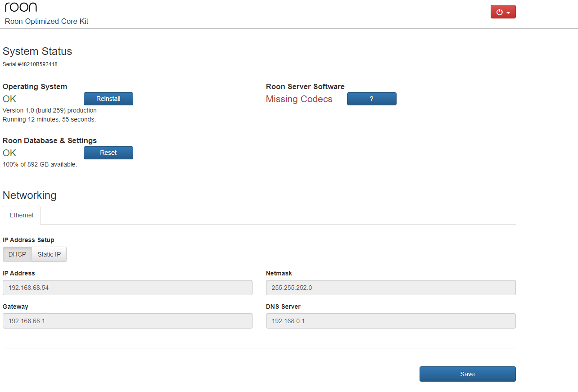The image size is (578, 392).
Task: Click the 'DNS Server' field label
Action: point(283,306)
